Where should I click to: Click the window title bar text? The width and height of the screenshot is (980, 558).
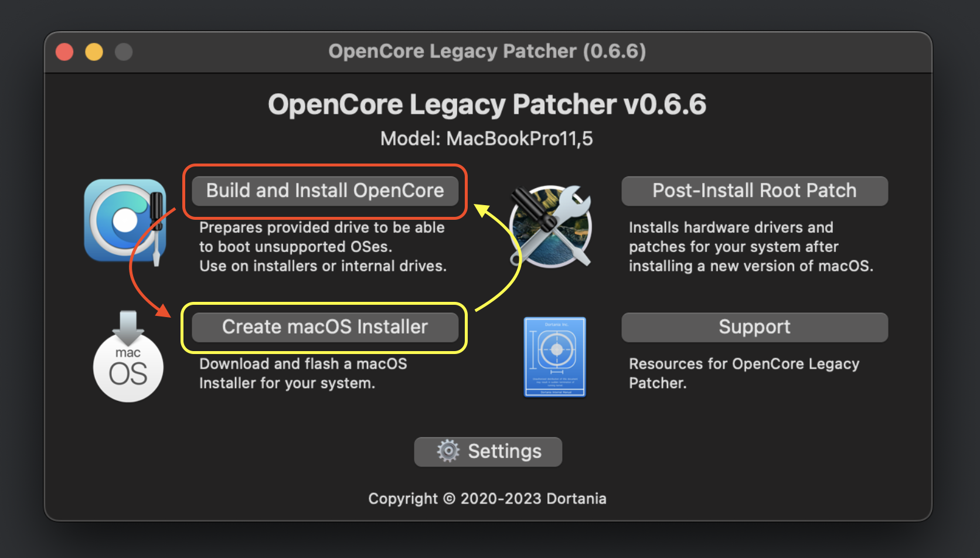[x=487, y=52]
